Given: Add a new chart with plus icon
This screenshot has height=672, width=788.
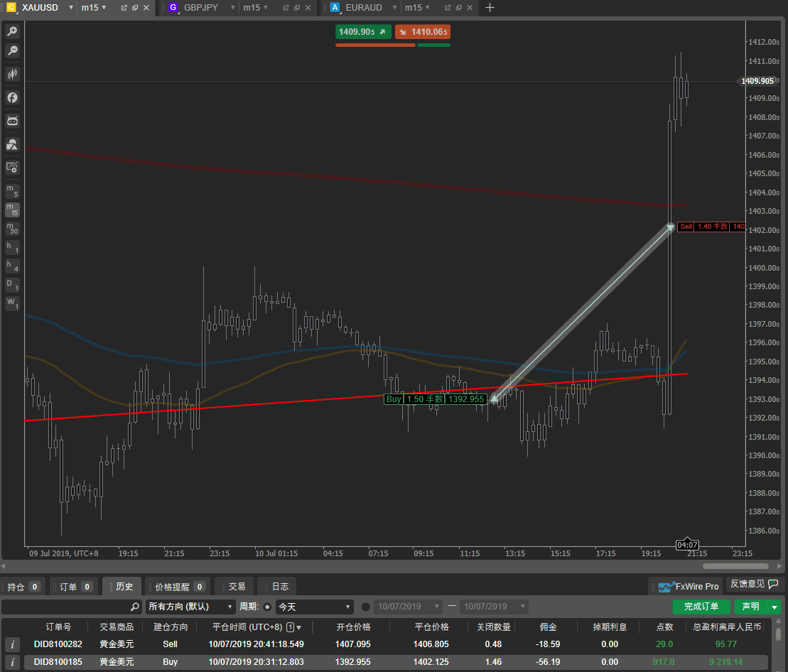Looking at the screenshot, I should click(490, 8).
